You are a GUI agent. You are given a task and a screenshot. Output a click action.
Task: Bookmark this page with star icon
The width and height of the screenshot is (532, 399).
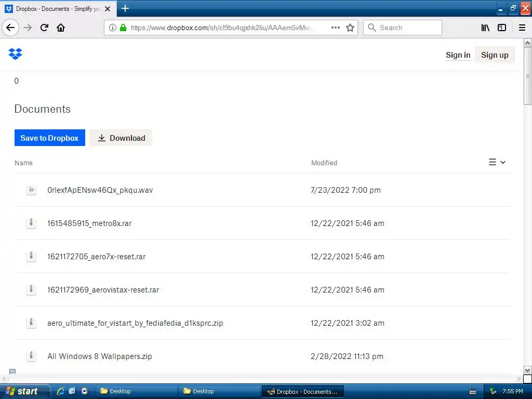coord(350,28)
